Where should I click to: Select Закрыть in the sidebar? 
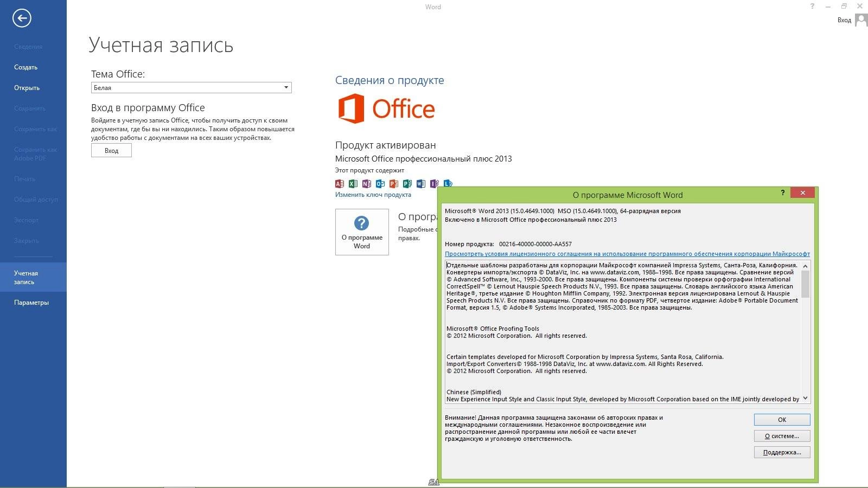point(26,241)
